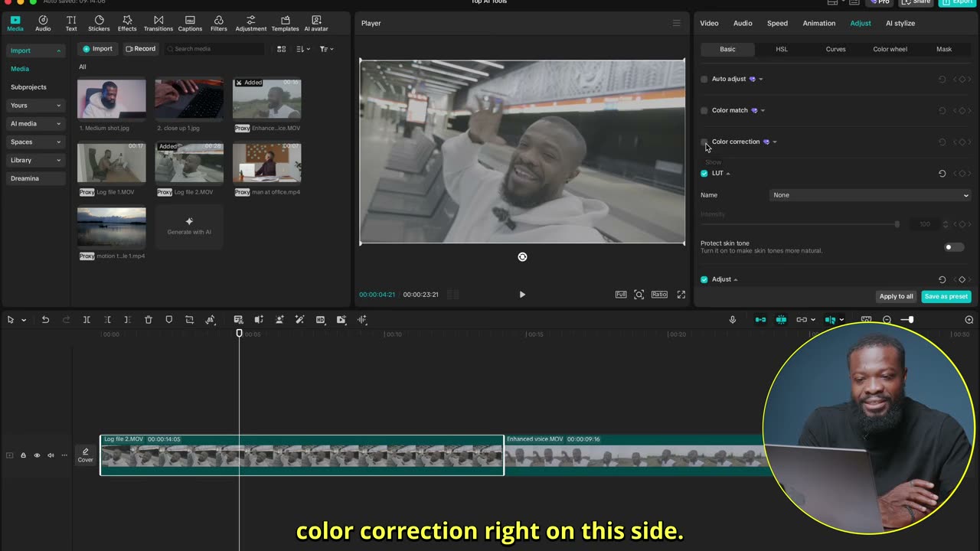Enable the Auto adjust checkbox
980x551 pixels.
[x=704, y=79]
